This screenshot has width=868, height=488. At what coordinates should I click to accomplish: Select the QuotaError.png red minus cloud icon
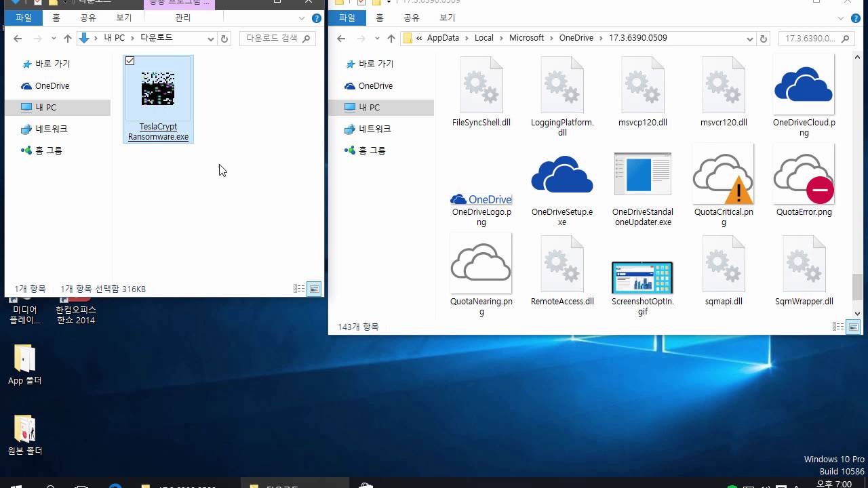(x=804, y=174)
